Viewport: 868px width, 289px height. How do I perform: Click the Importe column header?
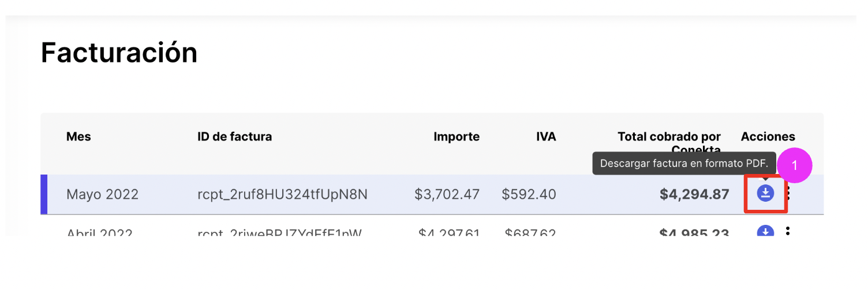click(457, 137)
